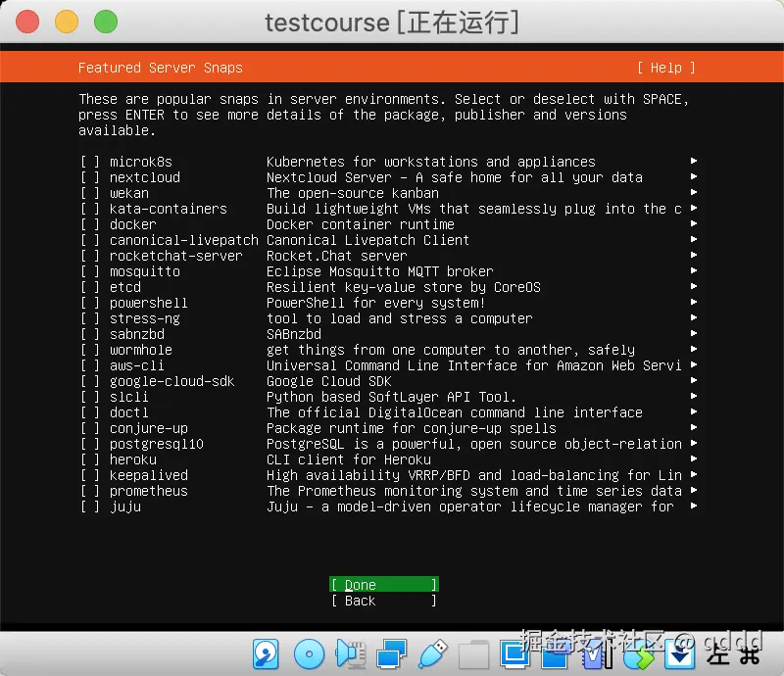Confirm selection with the Done button

coord(383,585)
